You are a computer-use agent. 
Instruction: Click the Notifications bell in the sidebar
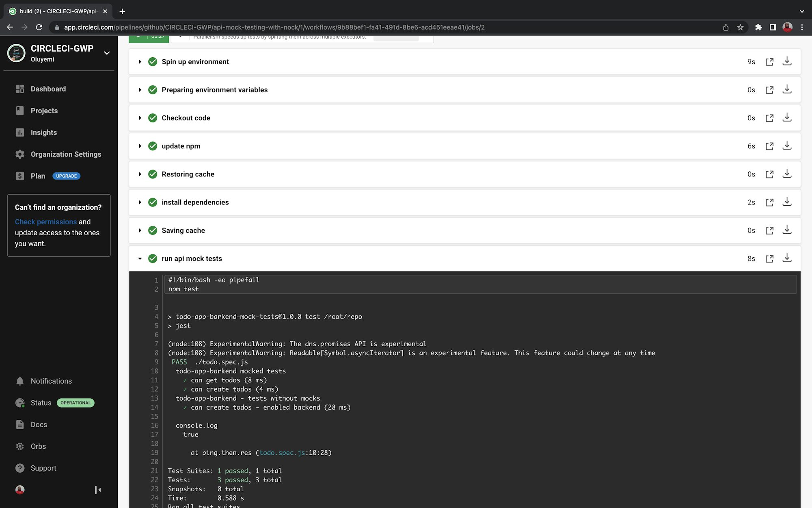(20, 381)
